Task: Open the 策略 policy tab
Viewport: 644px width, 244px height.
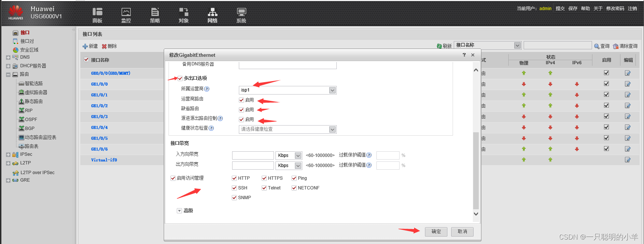Action: tap(155, 15)
